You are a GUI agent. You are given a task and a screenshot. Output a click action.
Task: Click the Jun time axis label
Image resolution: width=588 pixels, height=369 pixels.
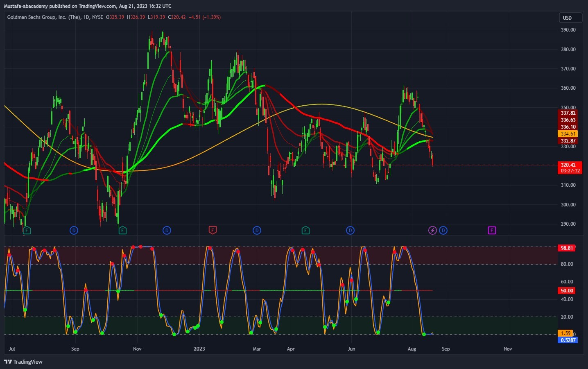click(x=351, y=349)
